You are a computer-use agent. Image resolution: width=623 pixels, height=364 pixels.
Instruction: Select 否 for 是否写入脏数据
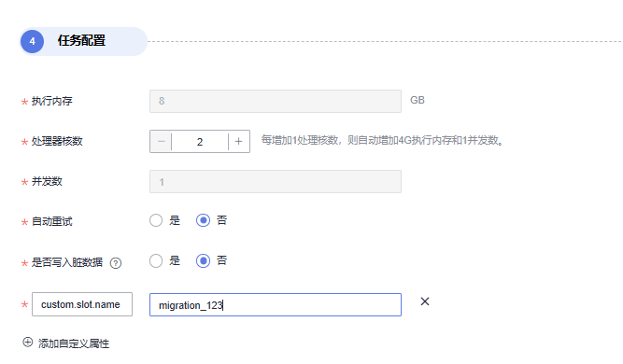coord(203,260)
